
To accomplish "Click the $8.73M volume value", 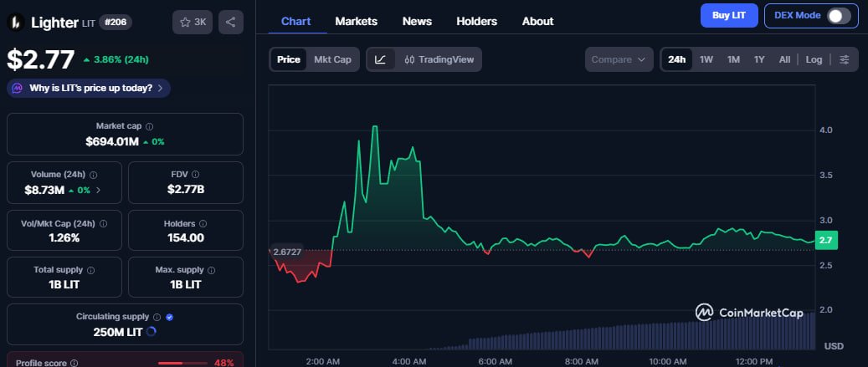I will click(x=44, y=190).
